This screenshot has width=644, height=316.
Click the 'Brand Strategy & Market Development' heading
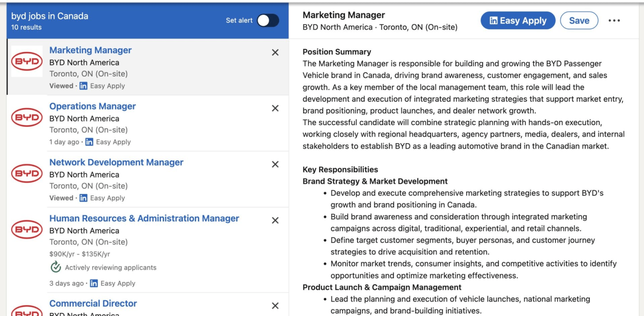click(375, 181)
